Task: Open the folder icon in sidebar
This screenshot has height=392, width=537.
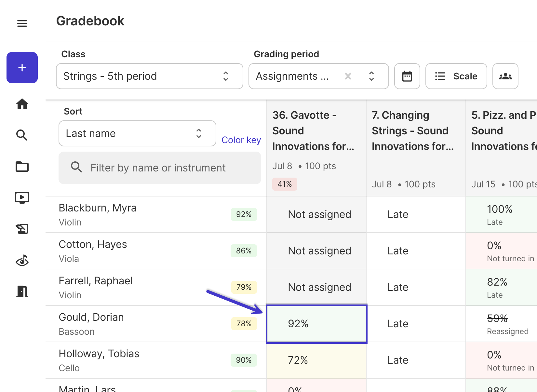Action: (22, 167)
